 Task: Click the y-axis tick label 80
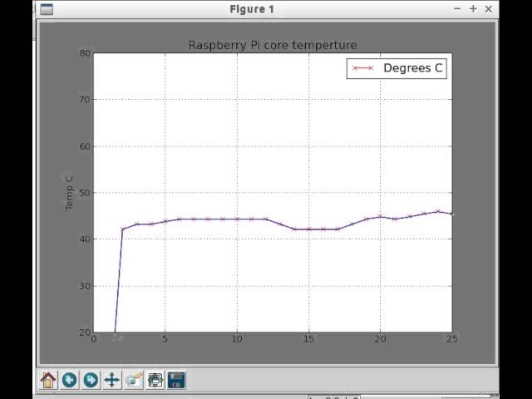[x=85, y=53]
